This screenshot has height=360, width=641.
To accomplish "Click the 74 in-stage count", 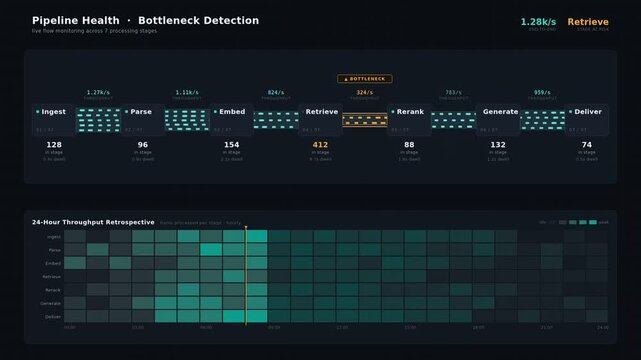I will (x=587, y=145).
